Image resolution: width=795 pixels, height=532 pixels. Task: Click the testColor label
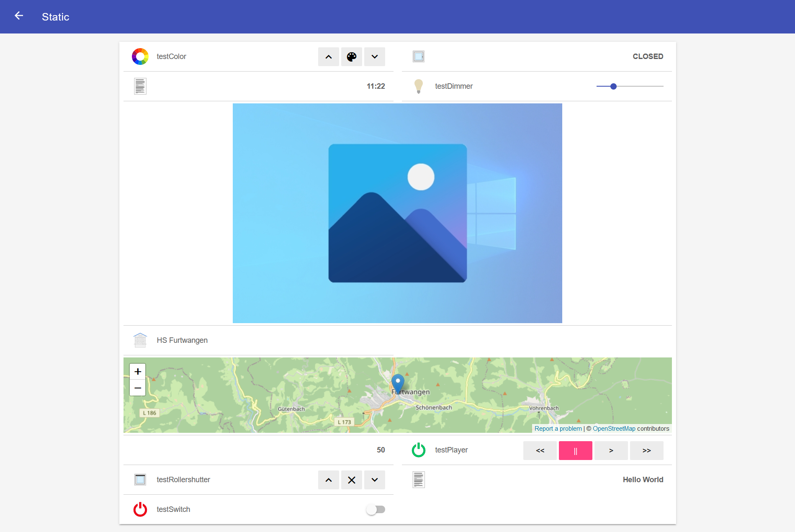[x=171, y=57]
